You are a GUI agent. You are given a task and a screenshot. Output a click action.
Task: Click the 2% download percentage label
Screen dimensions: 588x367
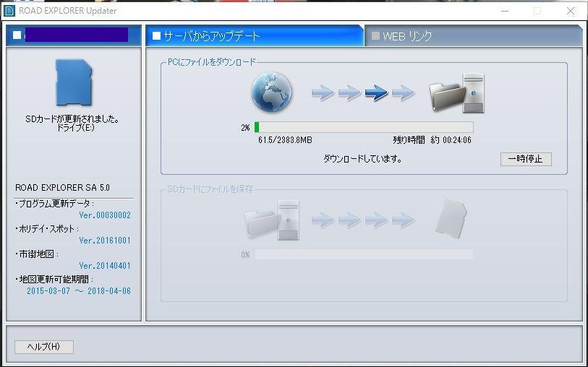[x=245, y=128]
